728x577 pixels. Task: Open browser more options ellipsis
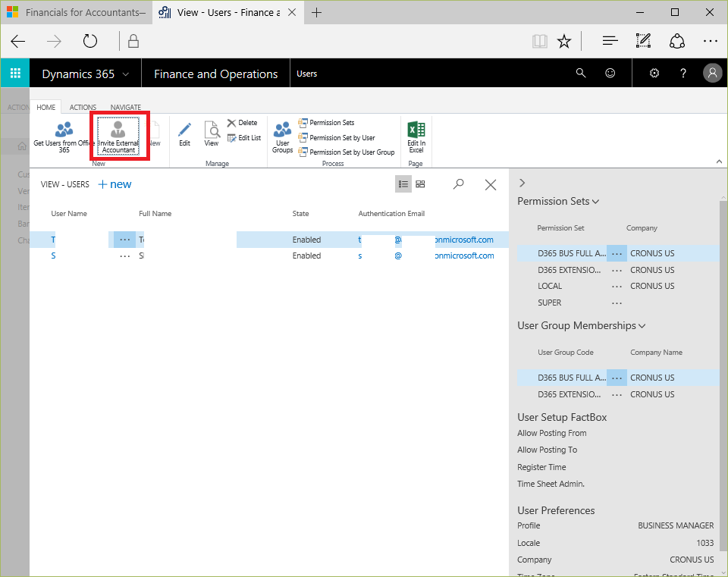[711, 41]
